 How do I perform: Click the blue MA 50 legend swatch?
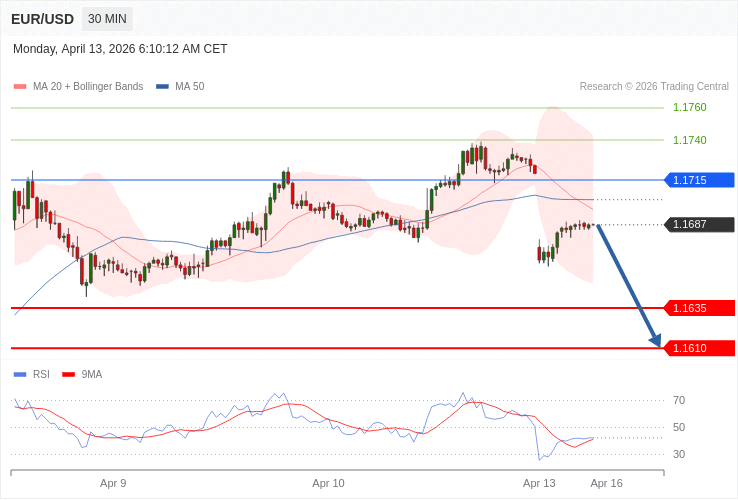click(x=162, y=87)
